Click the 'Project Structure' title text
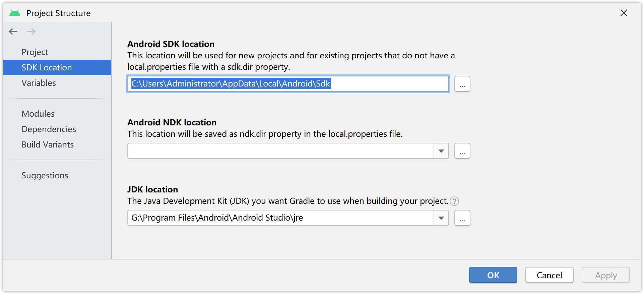 point(58,13)
